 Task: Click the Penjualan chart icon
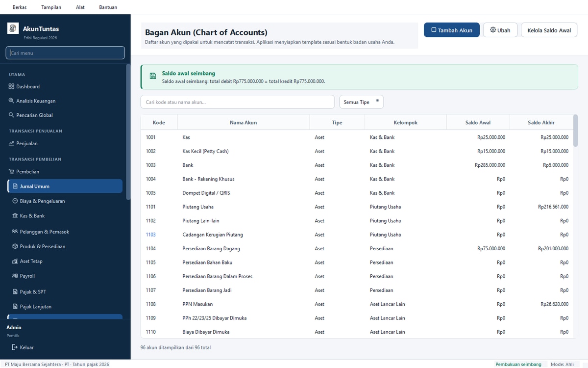11,143
